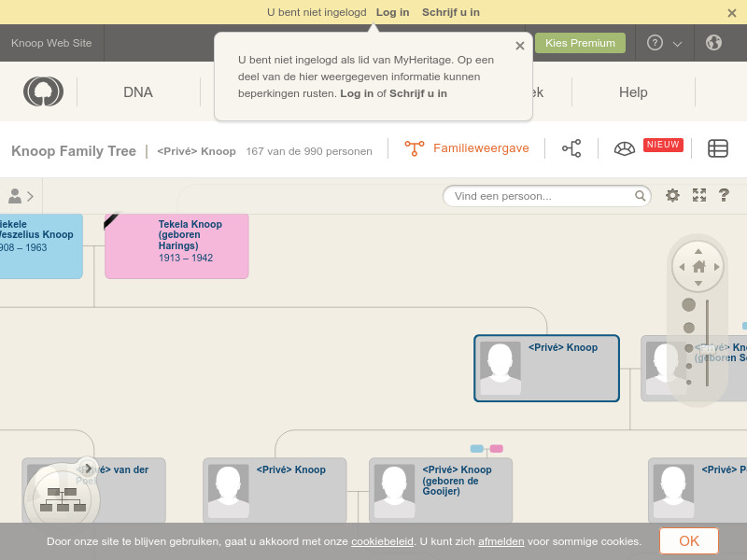Click the MyHeritage logo icon
747x560 pixels.
pos(42,91)
